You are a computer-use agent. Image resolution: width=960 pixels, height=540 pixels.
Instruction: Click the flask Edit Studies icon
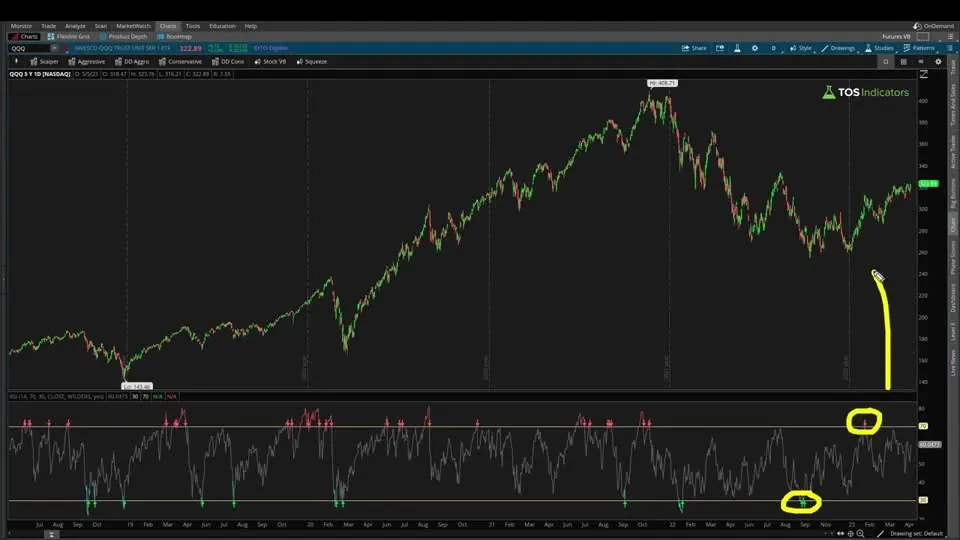click(x=737, y=48)
